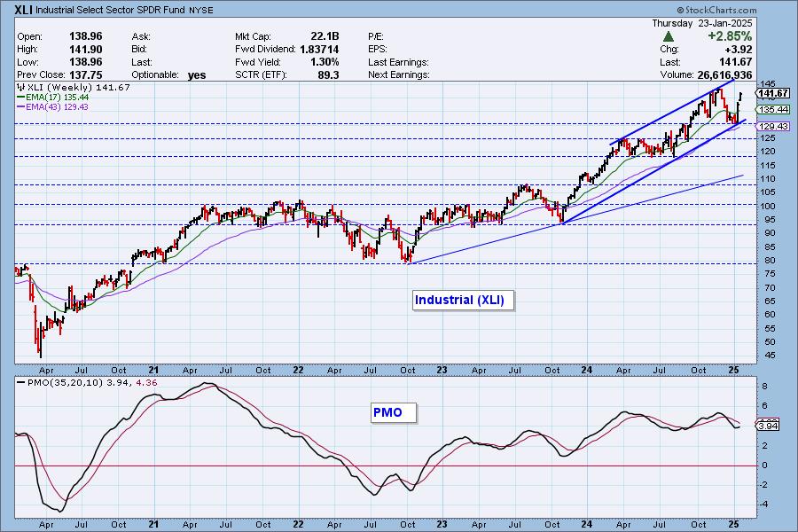This screenshot has width=798, height=532.
Task: Click the SCTR (ETF) value 89.3
Action: coord(328,74)
